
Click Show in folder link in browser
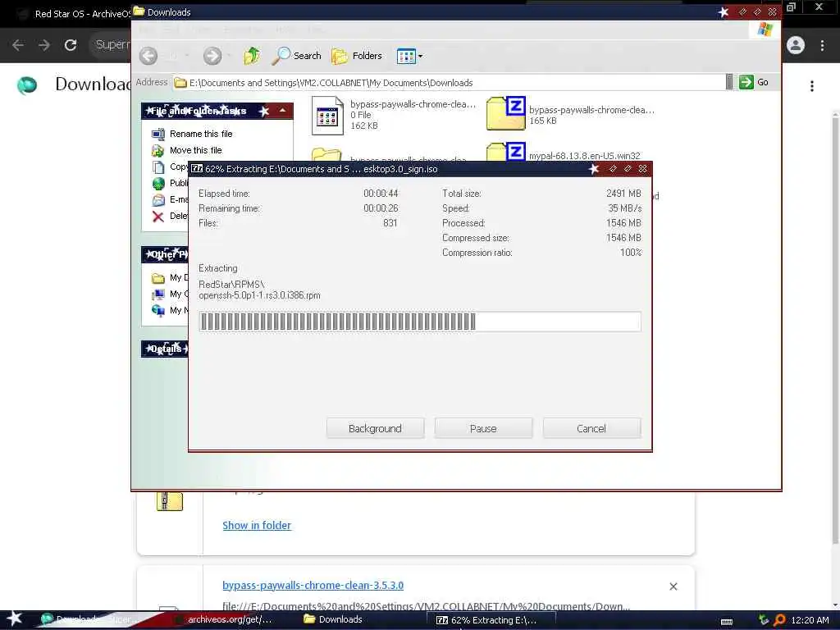click(257, 526)
